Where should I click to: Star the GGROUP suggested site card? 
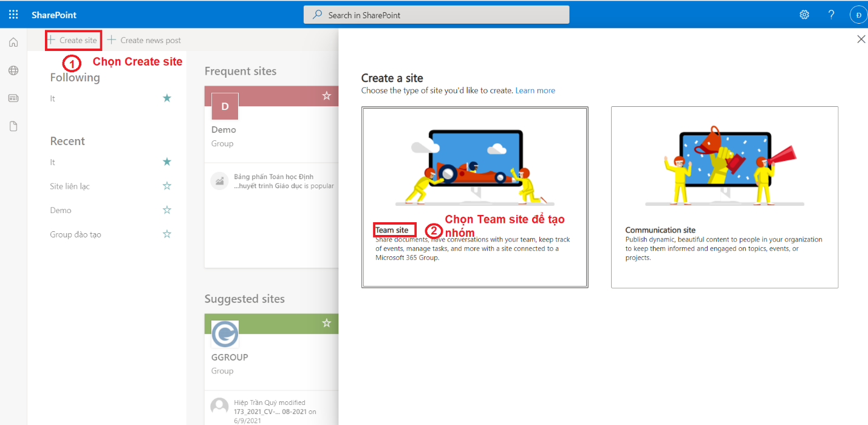(327, 323)
